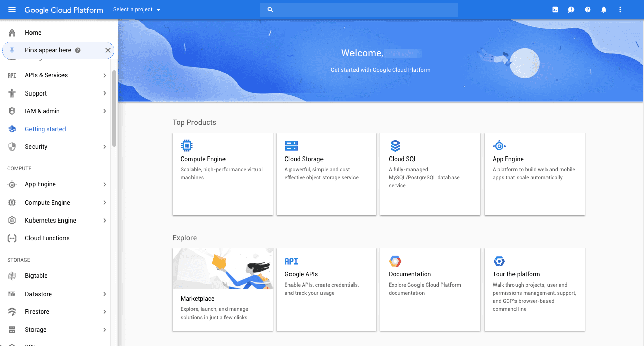Open the Select a project dropdown
The height and width of the screenshot is (346, 644).
pos(137,10)
